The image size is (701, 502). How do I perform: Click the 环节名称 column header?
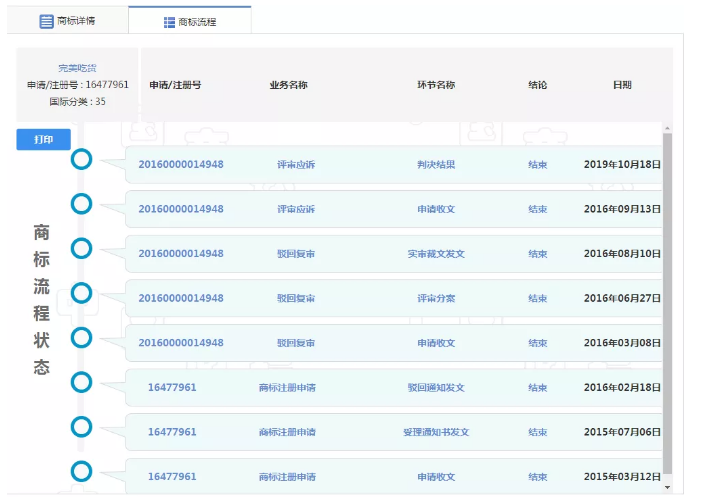coord(436,85)
